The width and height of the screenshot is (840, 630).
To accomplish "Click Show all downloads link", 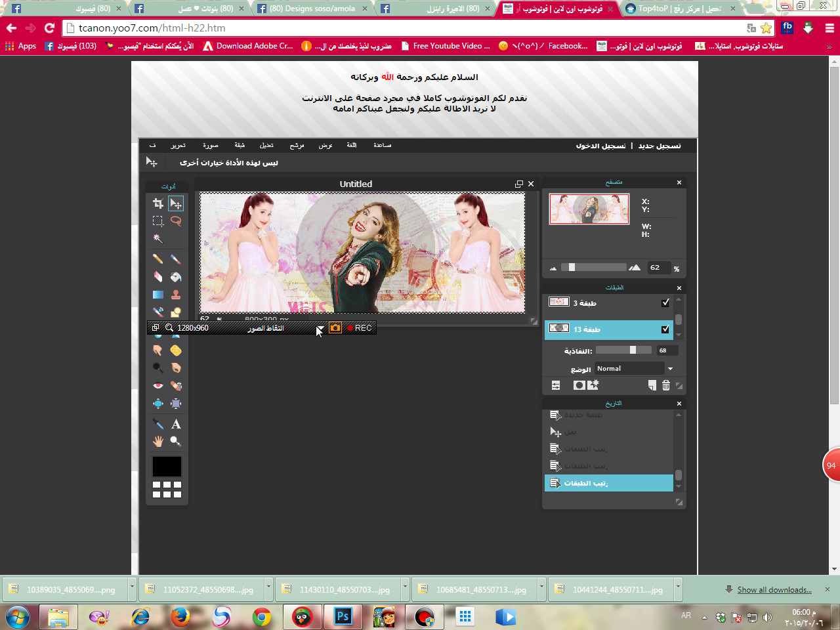I will [774, 589].
